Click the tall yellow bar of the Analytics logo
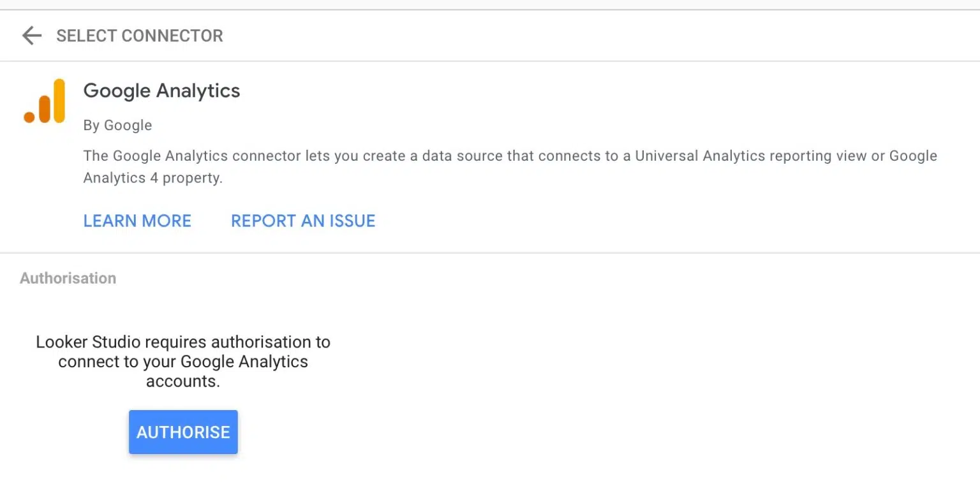 pyautogui.click(x=59, y=100)
